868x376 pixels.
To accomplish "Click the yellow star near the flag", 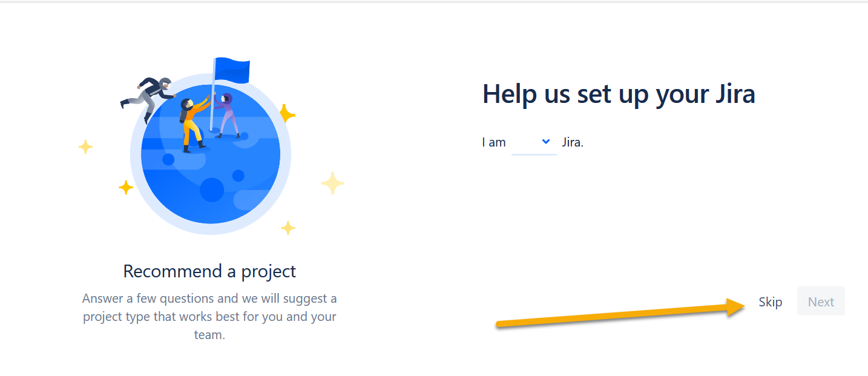I will click(x=287, y=113).
